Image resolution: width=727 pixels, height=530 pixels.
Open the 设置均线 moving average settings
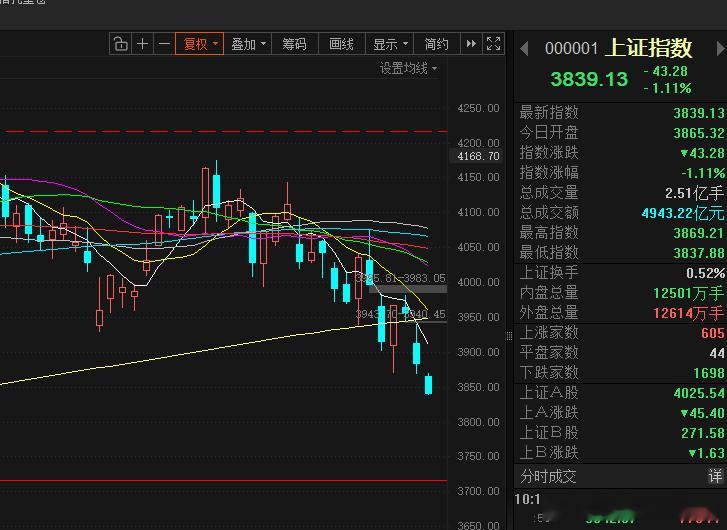(408, 69)
